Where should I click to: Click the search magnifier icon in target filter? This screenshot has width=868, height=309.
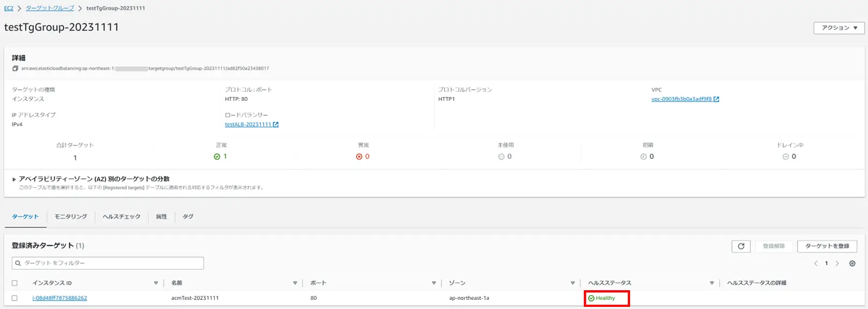point(18,263)
